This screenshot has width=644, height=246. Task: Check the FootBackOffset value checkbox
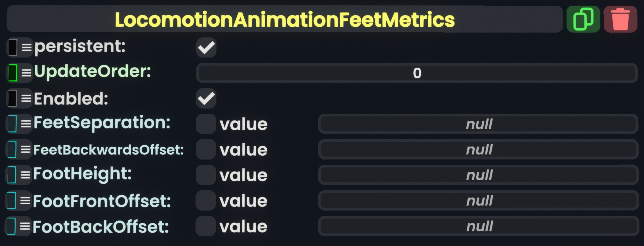pos(206,226)
